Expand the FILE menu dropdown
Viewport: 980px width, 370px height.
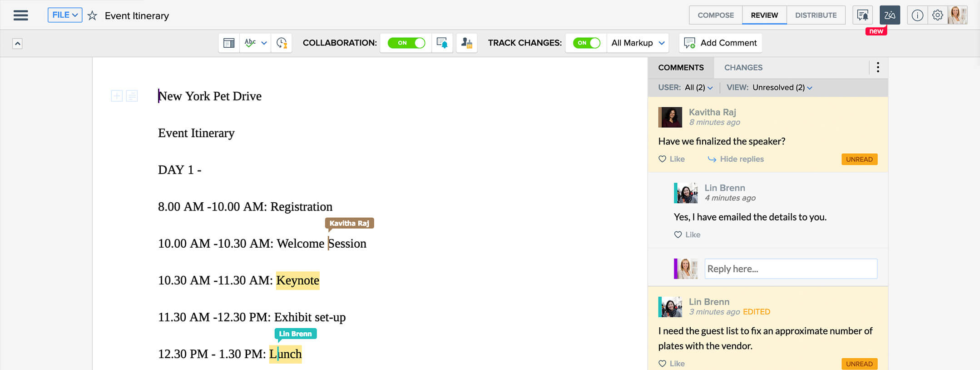coord(65,15)
